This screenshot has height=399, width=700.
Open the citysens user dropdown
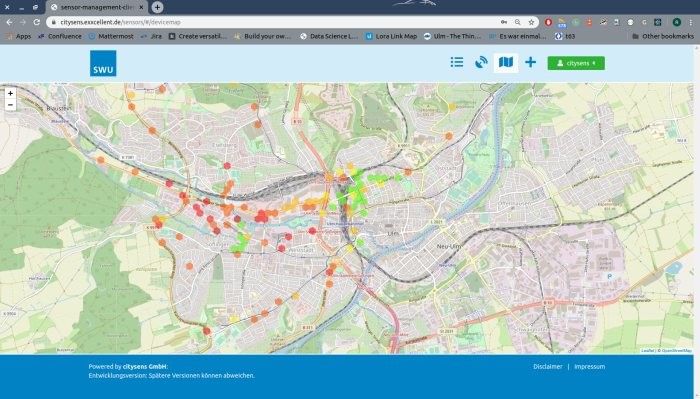(576, 63)
